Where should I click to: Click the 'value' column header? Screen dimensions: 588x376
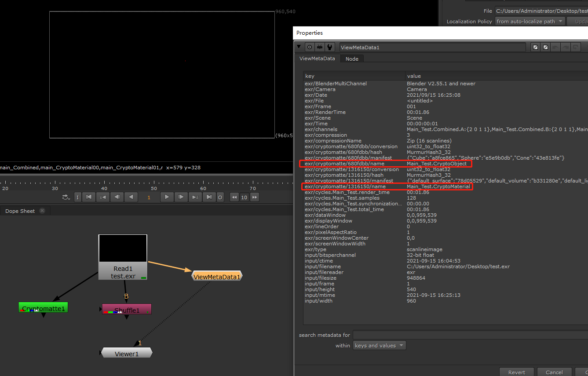[497, 76]
